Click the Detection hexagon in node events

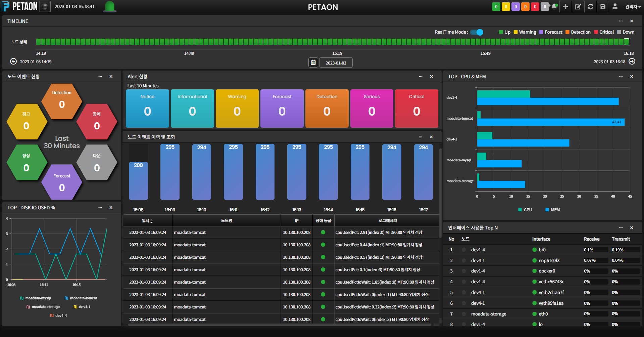click(x=62, y=101)
